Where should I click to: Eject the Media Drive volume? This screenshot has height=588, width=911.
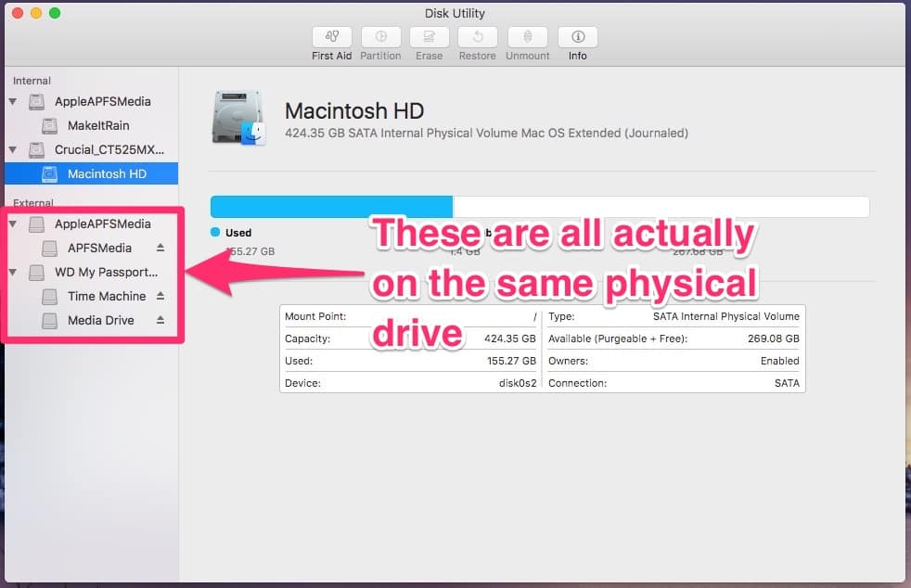pos(160,320)
